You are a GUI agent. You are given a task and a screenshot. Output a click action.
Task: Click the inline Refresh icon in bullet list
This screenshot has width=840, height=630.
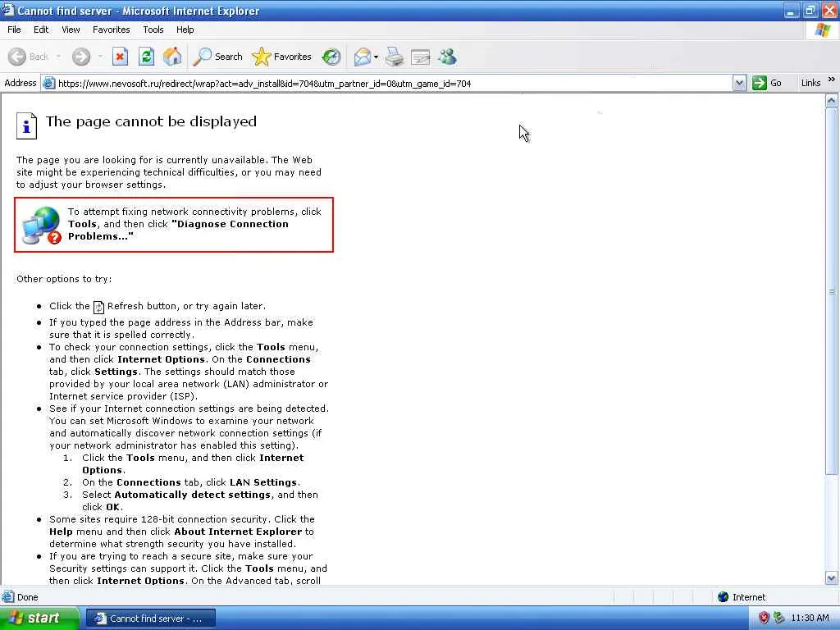[x=98, y=307]
